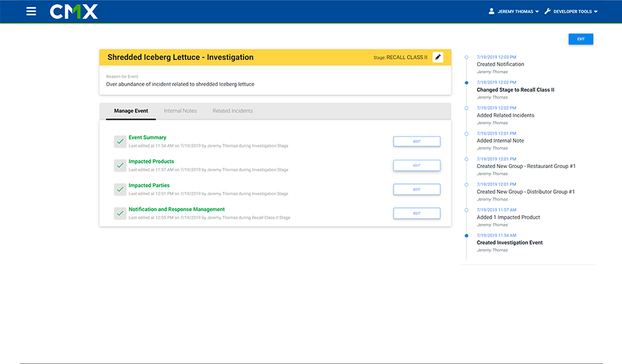Click the 7/19/2019 12:03 PM timestamp
622x364 pixels.
click(x=496, y=57)
